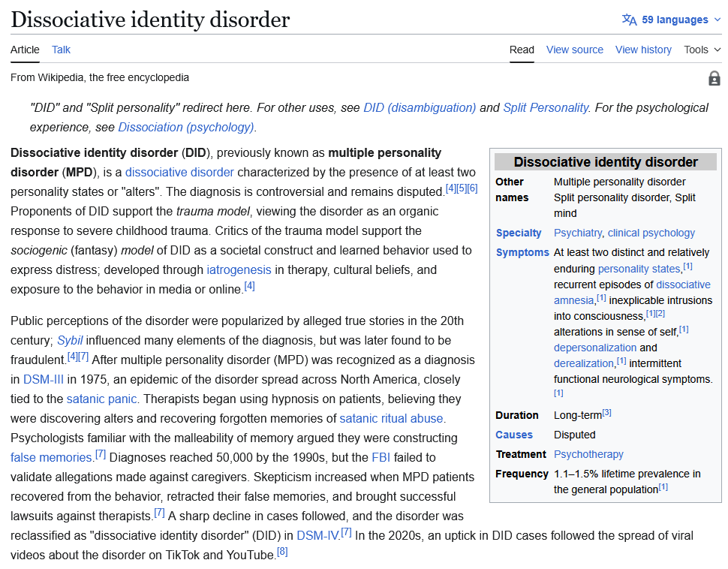
Task: Follow the DID (disambiguation) link
Action: (420, 108)
